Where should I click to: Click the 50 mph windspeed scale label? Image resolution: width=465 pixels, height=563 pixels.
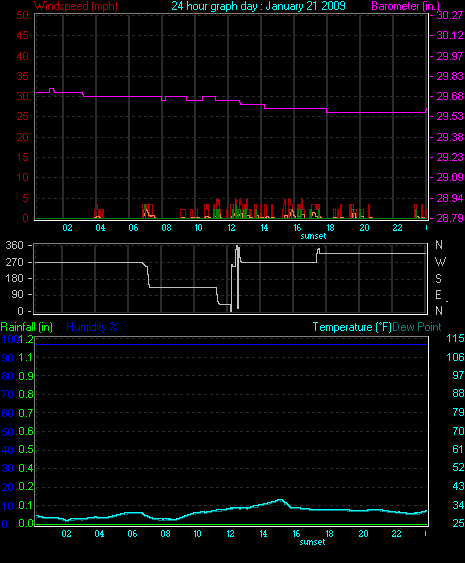pos(23,15)
